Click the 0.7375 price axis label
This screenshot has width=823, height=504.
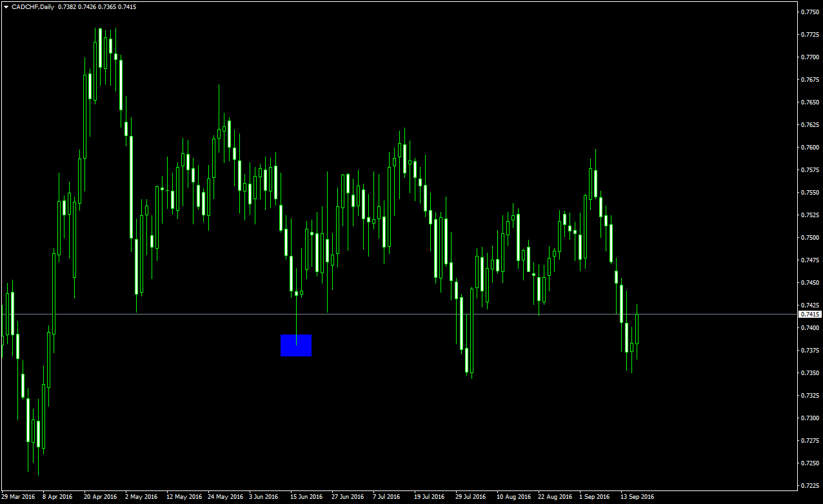coord(810,351)
